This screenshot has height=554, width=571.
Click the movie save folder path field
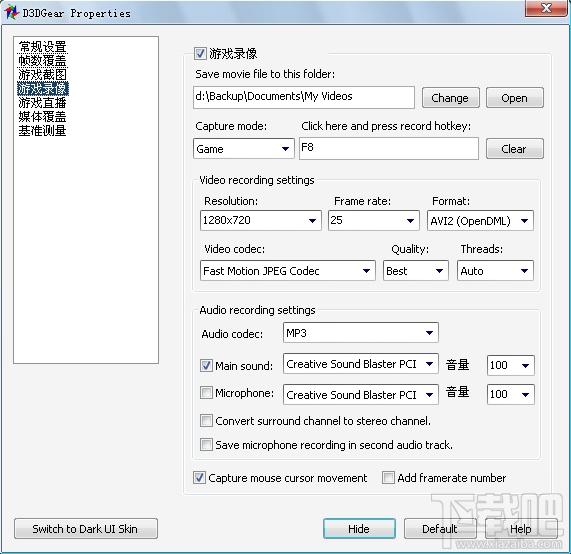coord(304,97)
